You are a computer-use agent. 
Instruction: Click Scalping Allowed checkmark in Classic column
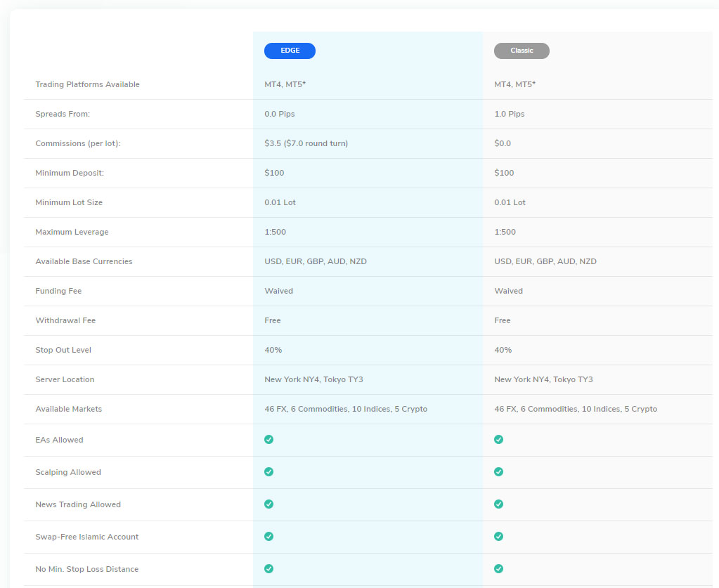pos(498,472)
